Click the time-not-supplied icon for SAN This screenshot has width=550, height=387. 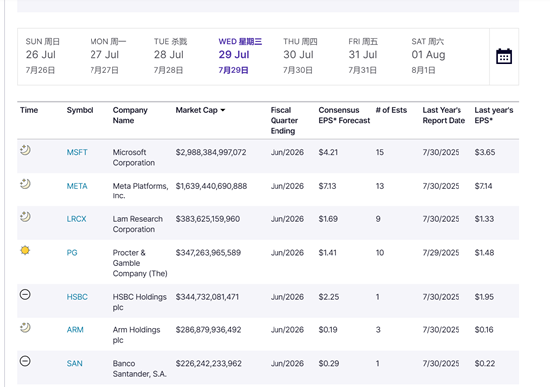[x=25, y=361]
